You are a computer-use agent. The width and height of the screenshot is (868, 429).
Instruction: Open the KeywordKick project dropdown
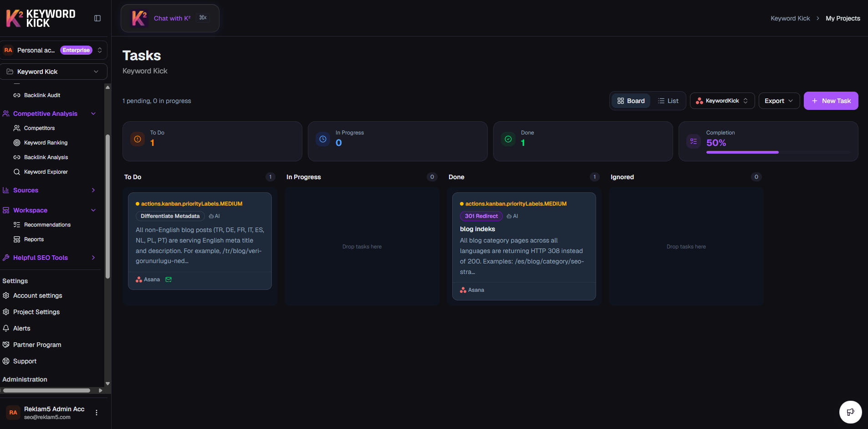coord(722,101)
